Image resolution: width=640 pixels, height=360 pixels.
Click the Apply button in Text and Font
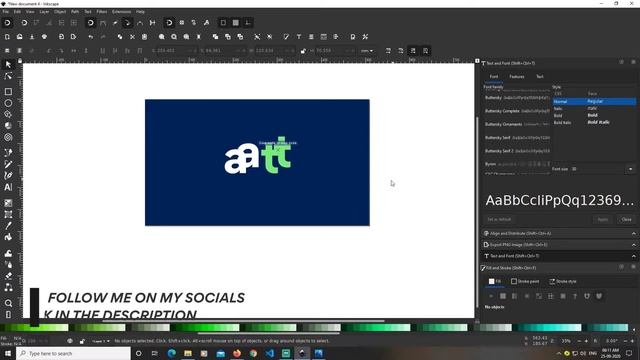(602, 219)
